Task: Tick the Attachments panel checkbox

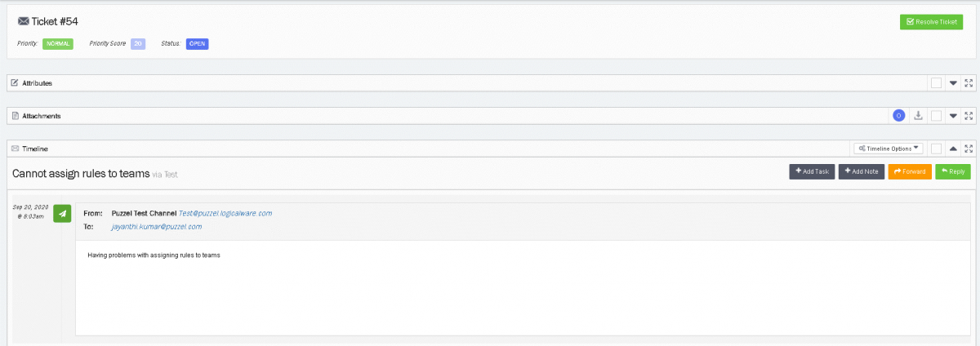Action: tap(936, 116)
